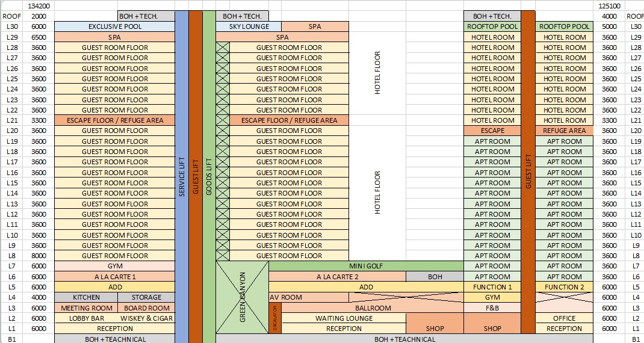Click the F&B cell
This screenshot has height=343, width=644.
492,308
